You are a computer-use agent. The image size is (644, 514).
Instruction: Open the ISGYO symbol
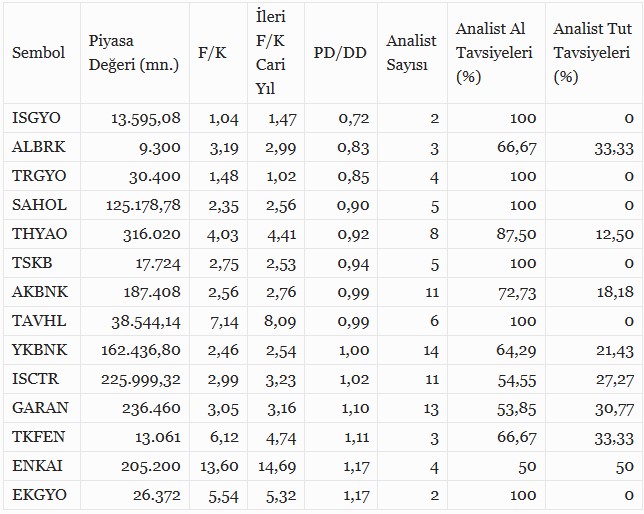coord(36,118)
